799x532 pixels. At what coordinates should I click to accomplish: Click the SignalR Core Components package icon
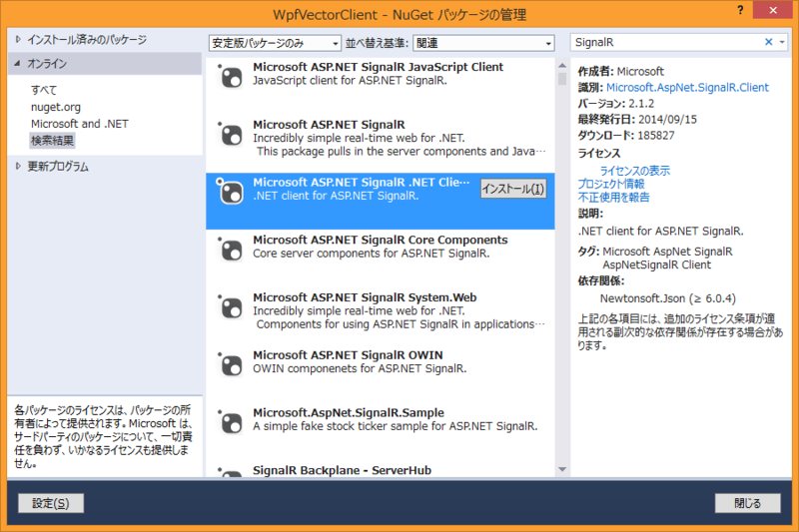(x=231, y=250)
